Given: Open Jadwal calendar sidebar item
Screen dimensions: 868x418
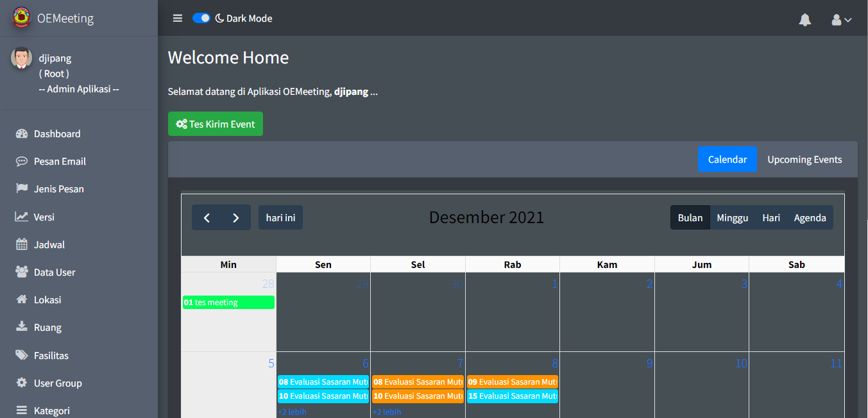Looking at the screenshot, I should click(49, 245).
